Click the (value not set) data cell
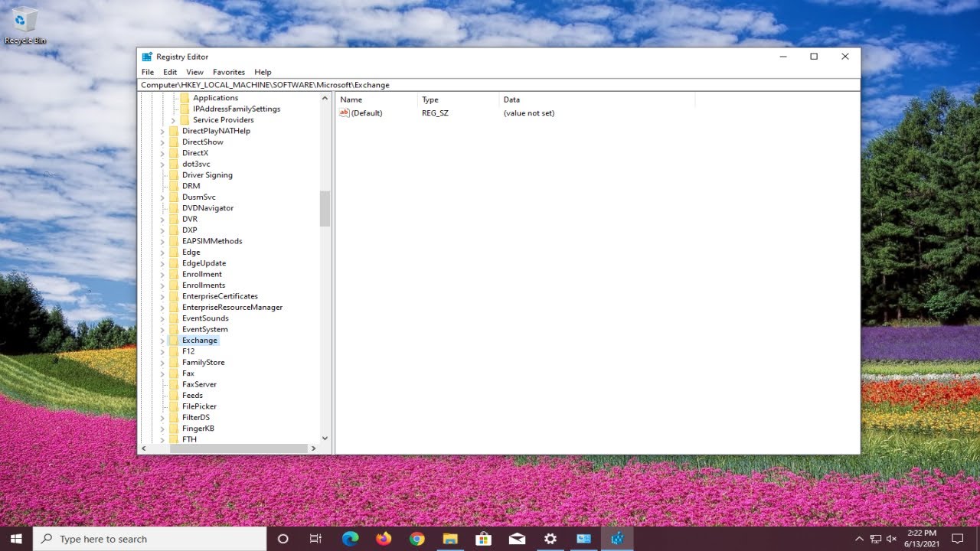Screen dimensions: 980x551 pos(529,113)
